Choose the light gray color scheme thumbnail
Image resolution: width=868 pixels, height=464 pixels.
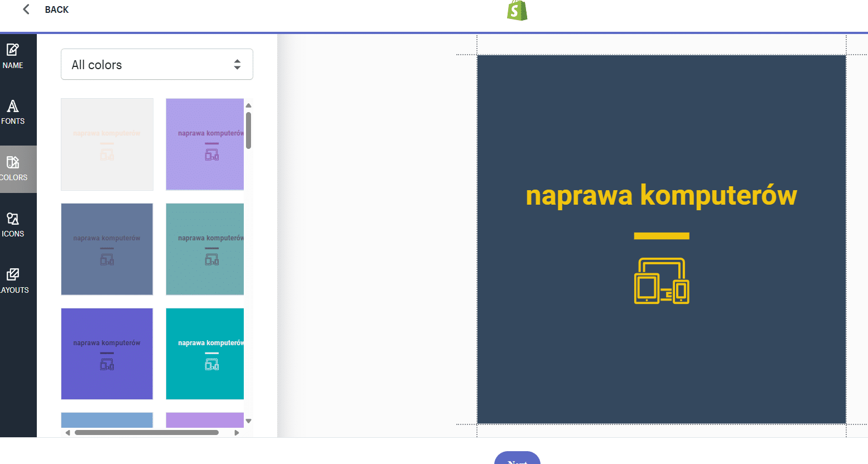coord(107,144)
